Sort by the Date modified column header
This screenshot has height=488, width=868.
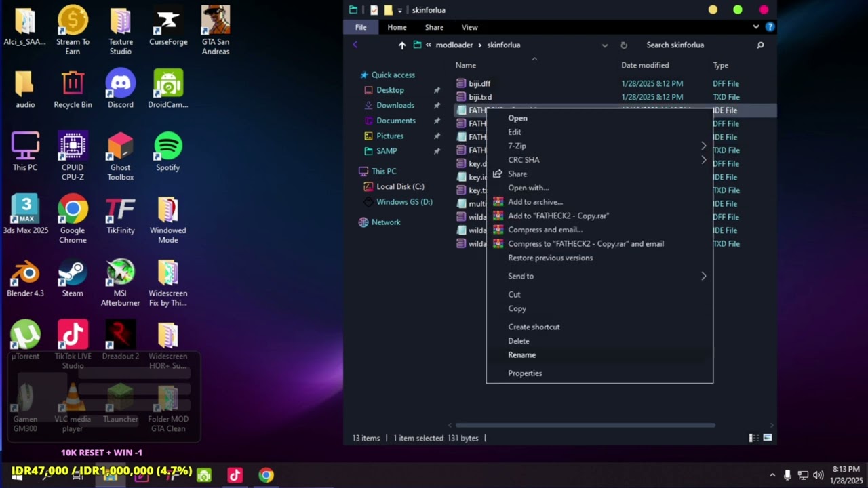[x=645, y=65]
